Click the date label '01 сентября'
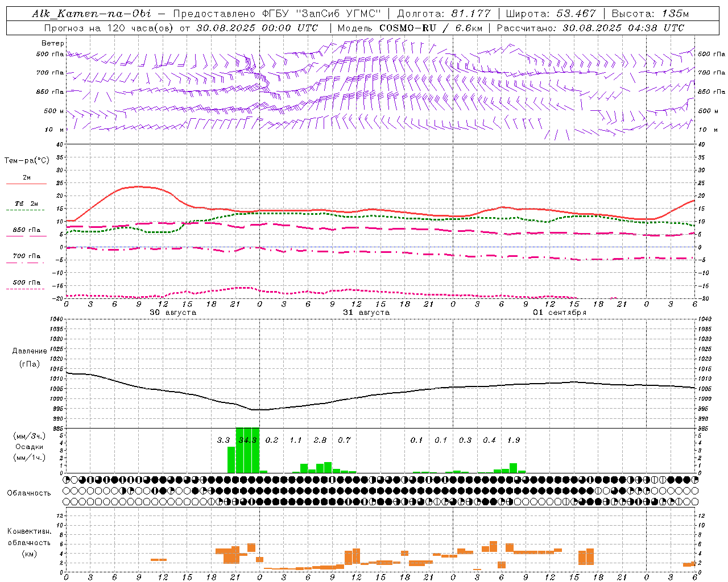Screen dimensions: 728x582 pyautogui.click(x=560, y=313)
